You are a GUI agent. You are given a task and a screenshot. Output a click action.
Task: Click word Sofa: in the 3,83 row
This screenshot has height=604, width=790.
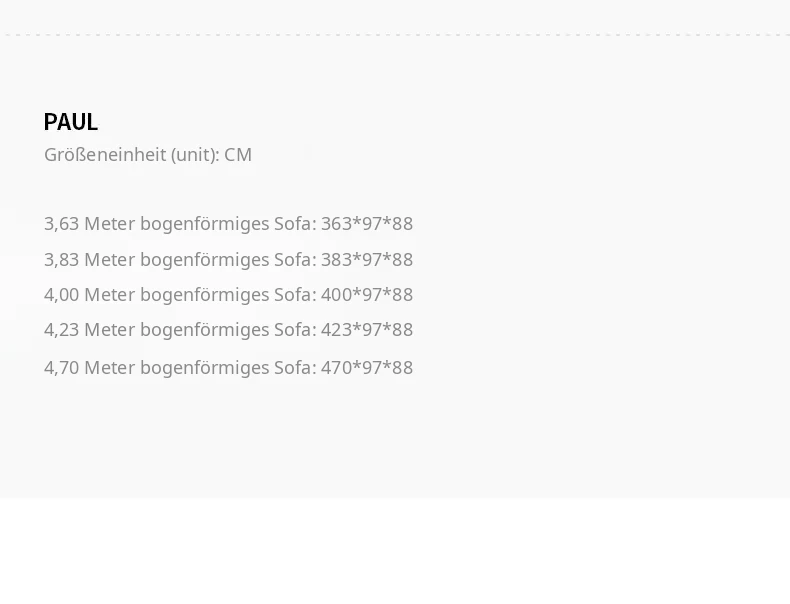295,260
